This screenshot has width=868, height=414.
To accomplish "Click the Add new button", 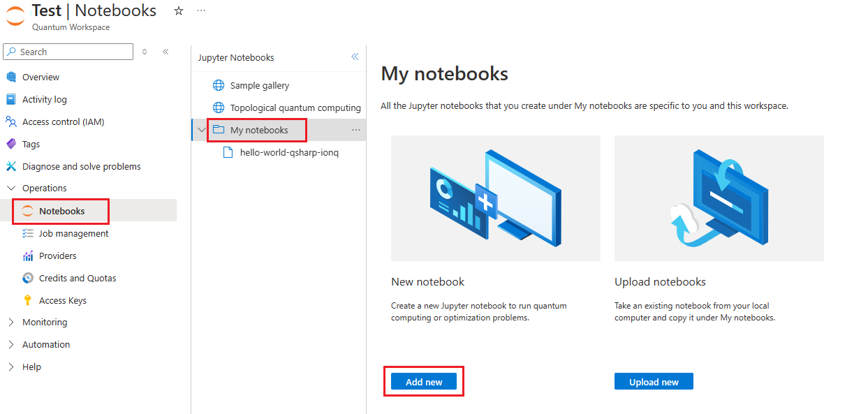I will tap(424, 381).
